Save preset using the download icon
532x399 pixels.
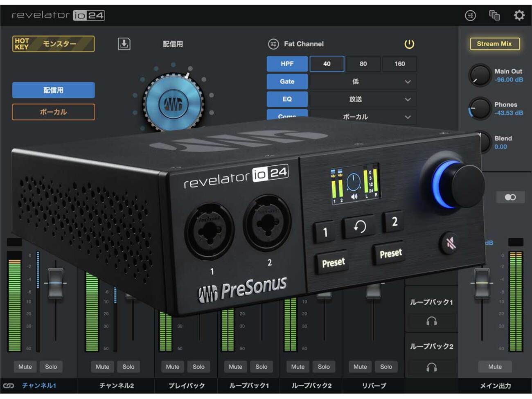(124, 44)
